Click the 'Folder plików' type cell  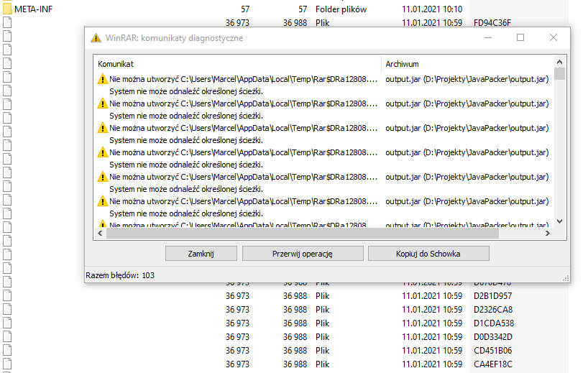(341, 9)
